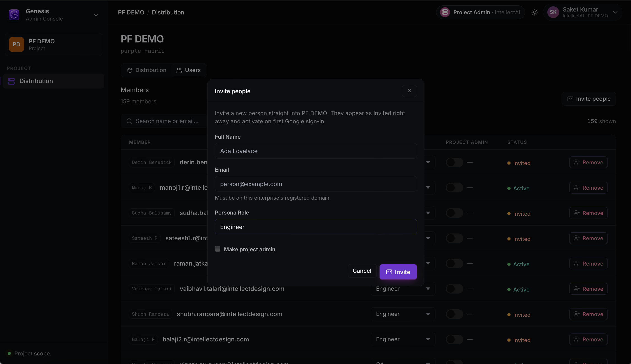
Task: Remove Manoj R from project
Action: coord(589,188)
